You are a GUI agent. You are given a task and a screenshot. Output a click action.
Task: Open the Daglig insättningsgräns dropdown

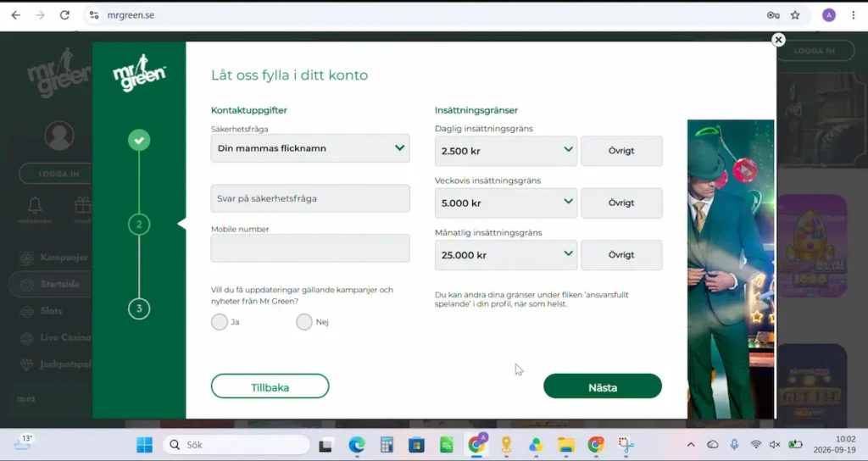pyautogui.click(x=506, y=151)
